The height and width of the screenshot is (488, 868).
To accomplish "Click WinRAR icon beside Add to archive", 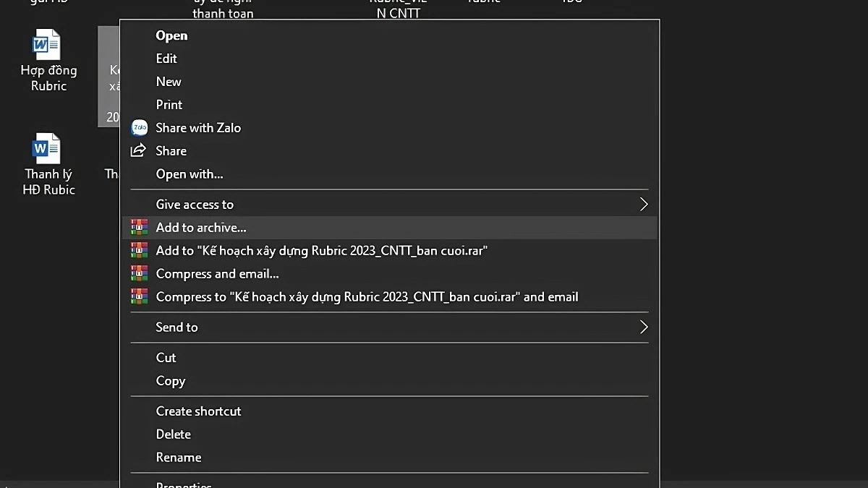I will pyautogui.click(x=139, y=228).
